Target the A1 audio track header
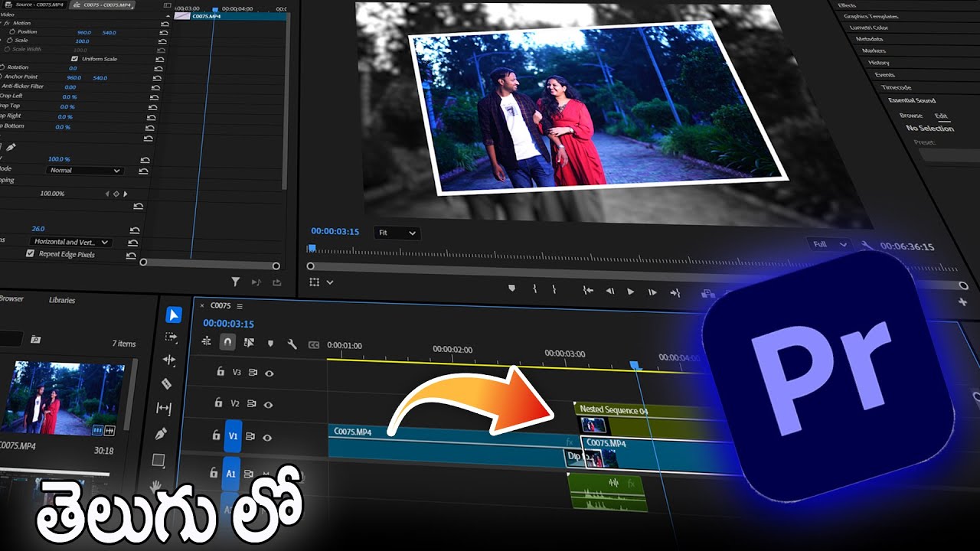 coord(230,474)
